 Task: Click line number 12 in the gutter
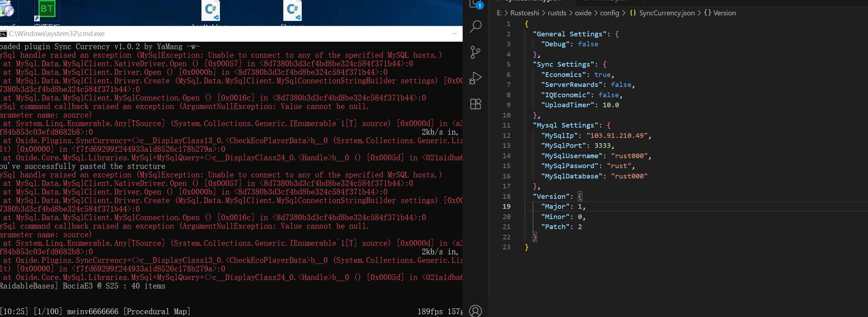pos(506,136)
